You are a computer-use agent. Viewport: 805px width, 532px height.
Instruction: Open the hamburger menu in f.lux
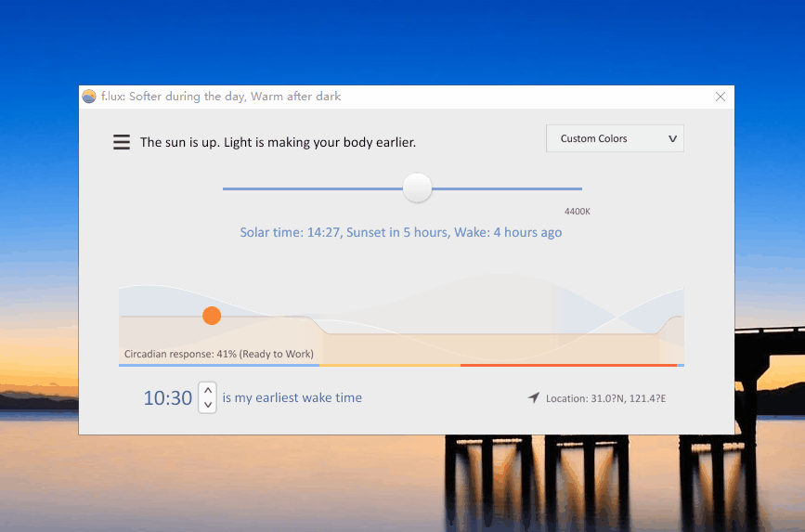click(x=122, y=142)
